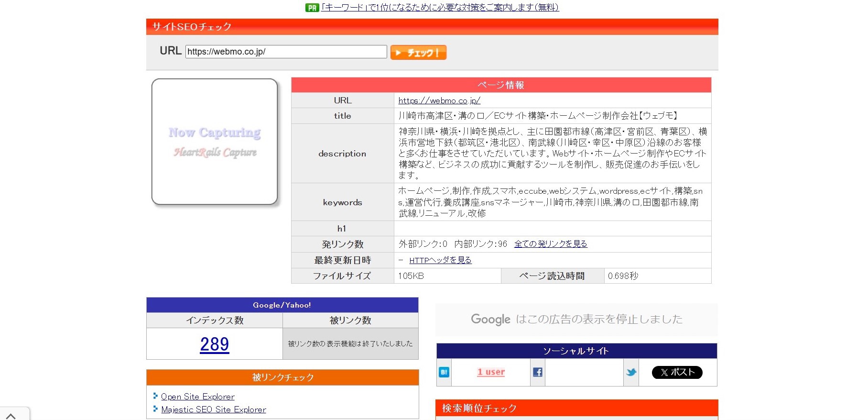Open the https://webmo.co.jp/ link
The width and height of the screenshot is (868, 420).
click(439, 100)
